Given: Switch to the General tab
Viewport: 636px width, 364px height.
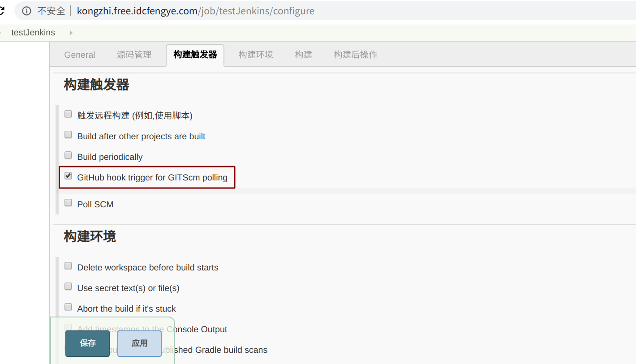Looking at the screenshot, I should click(x=80, y=55).
